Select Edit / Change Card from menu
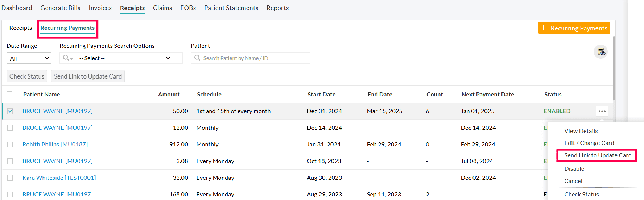Viewport: 644px width, 200px height. (589, 143)
